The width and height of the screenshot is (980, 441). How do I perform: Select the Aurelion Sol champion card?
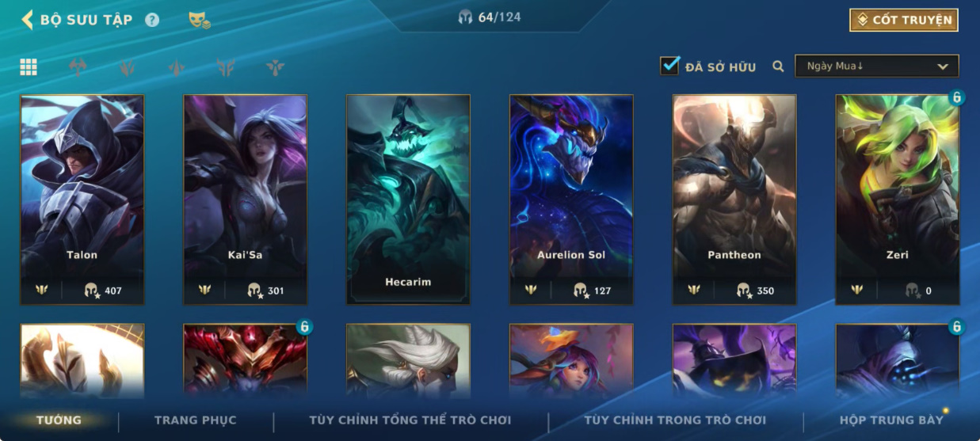click(571, 200)
